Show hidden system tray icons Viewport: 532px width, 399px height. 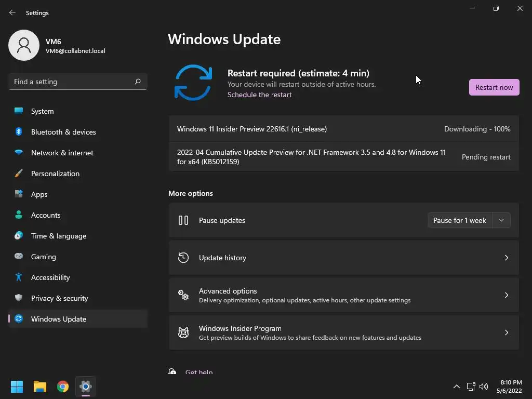click(x=456, y=387)
